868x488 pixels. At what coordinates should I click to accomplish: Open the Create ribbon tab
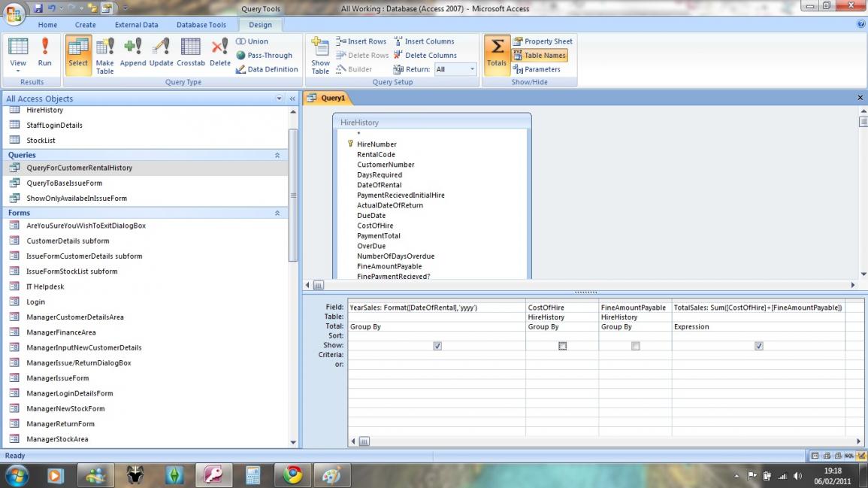pos(85,25)
